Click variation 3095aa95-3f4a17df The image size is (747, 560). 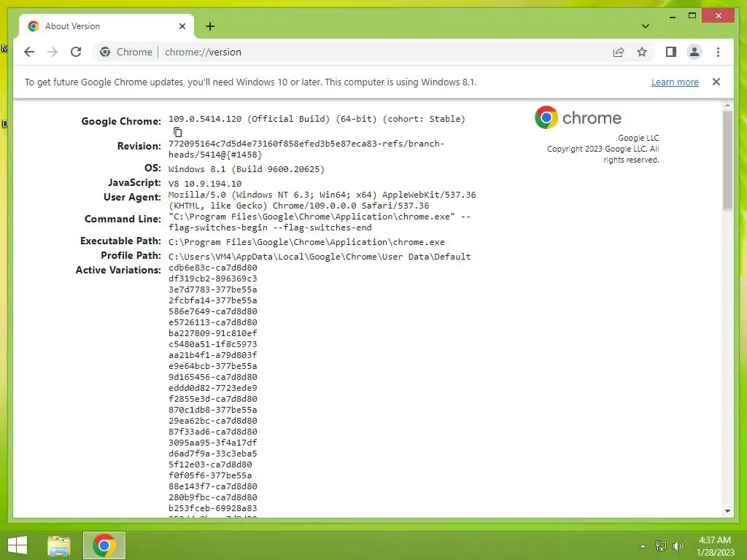(212, 443)
